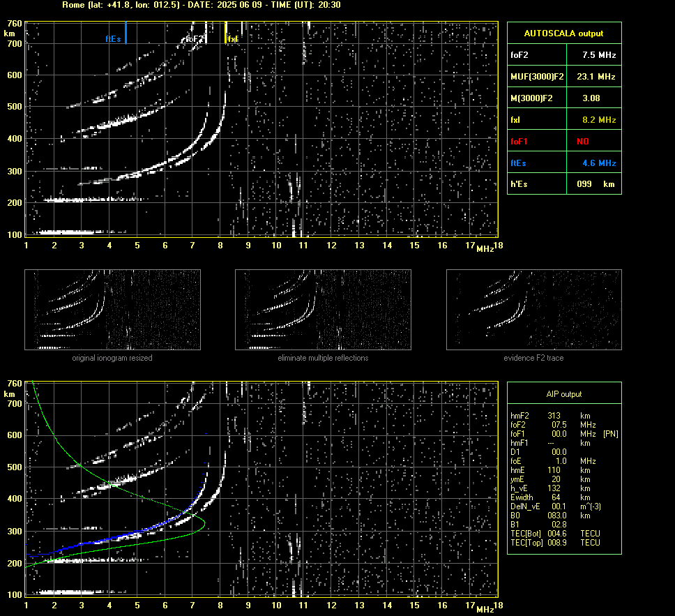Open the 'evidence F2 trace' thumbnail

(x=534, y=310)
